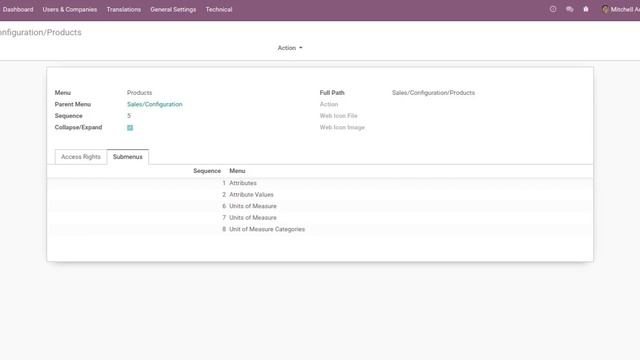Image resolution: width=640 pixels, height=360 pixels.
Task: Open the General Settings menu
Action: [173, 9]
